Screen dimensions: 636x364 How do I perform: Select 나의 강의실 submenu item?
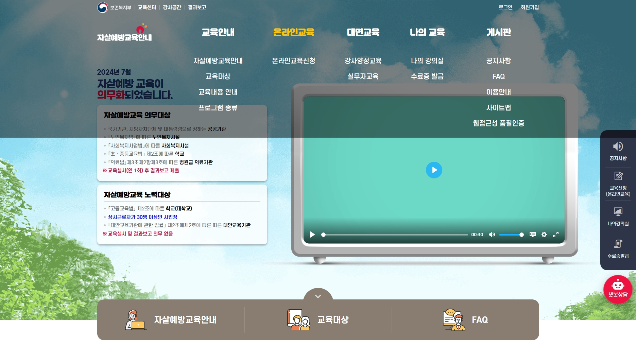point(427,61)
